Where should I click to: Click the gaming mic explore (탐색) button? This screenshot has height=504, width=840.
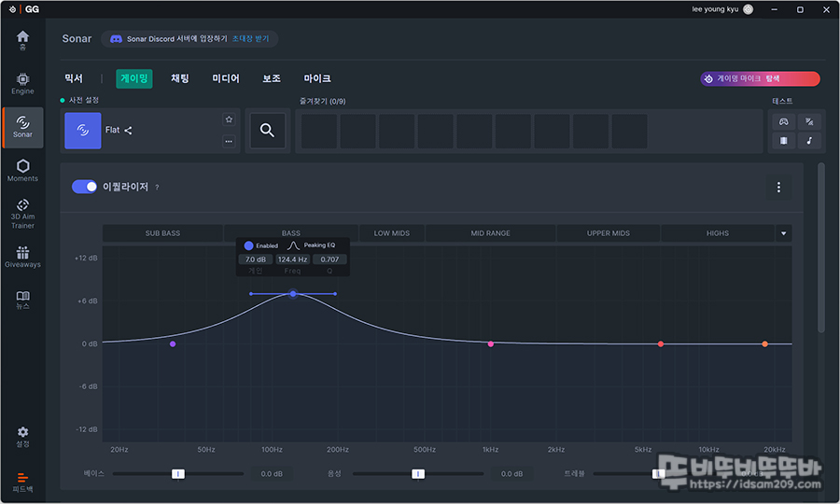click(760, 78)
